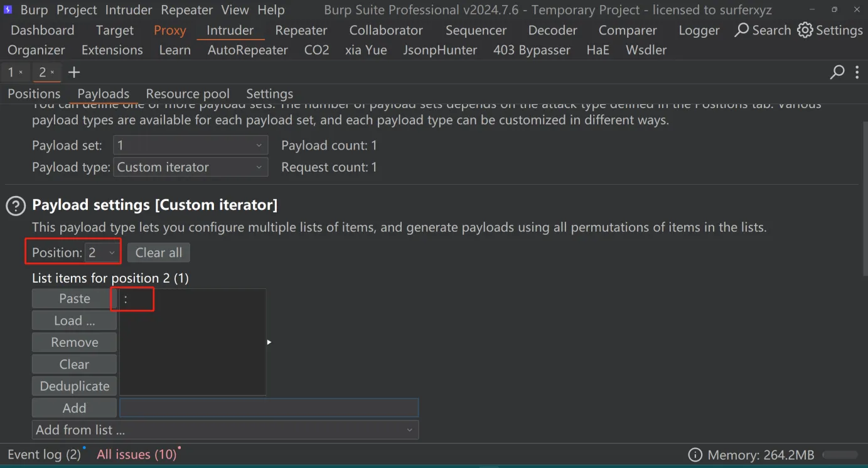868x468 pixels.
Task: Open the Project menu
Action: pos(77,10)
